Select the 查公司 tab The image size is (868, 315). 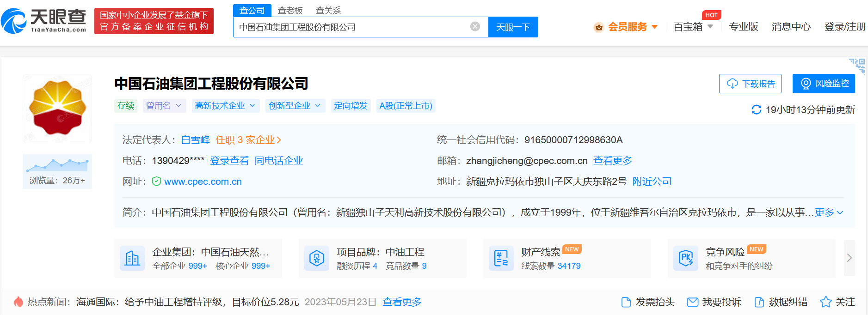pos(252,10)
